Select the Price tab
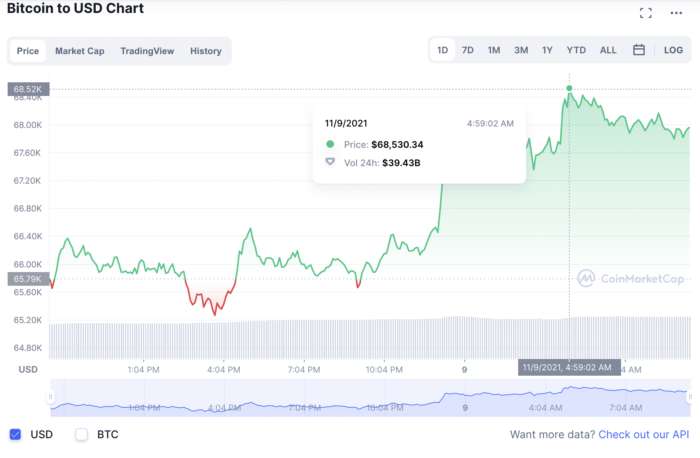700x458 pixels. [x=28, y=51]
